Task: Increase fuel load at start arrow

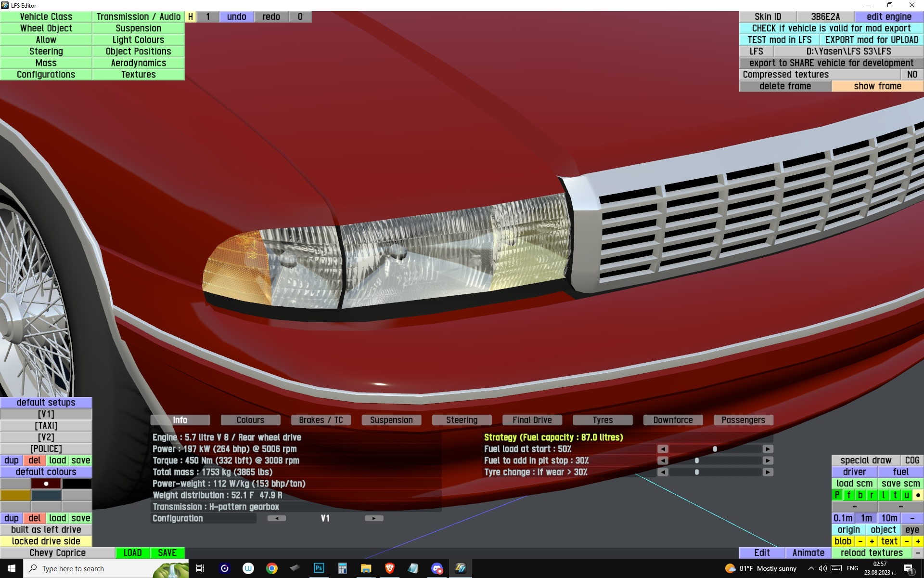Action: (x=768, y=449)
